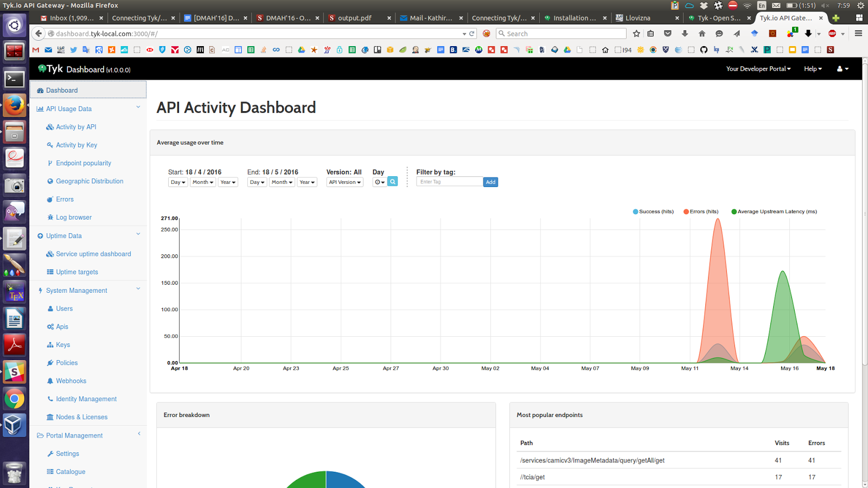Collapse the System Management section chevron
Image resolution: width=868 pixels, height=488 pixels.
[x=138, y=289]
